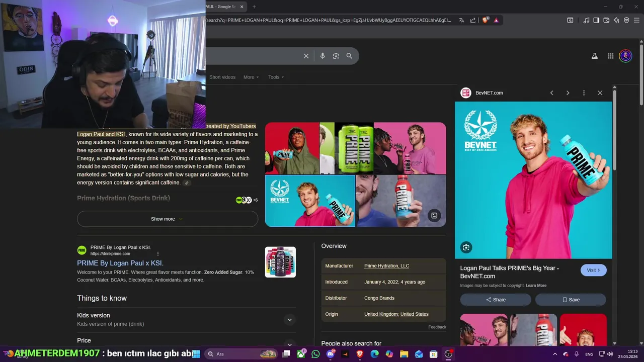Open Brave VPN shield icon
The image size is (644, 362).
point(626,20)
